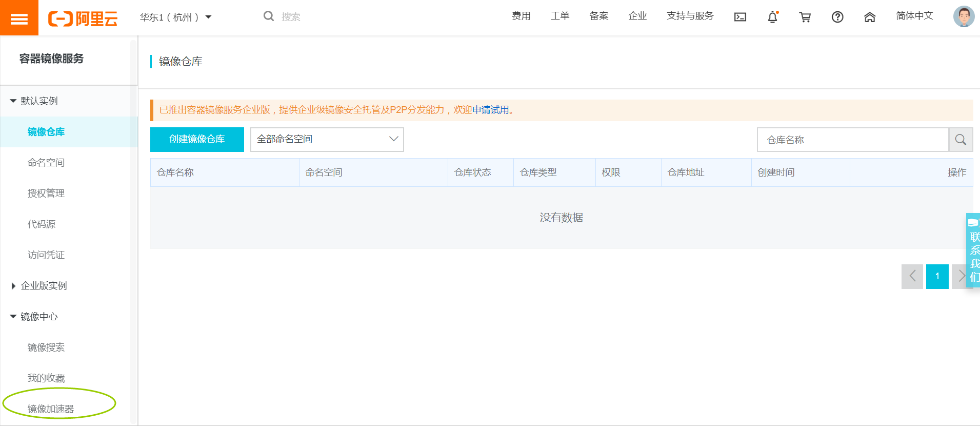Viewport: 980px width, 426px height.
Task: Go to the home icon
Action: 869,17
